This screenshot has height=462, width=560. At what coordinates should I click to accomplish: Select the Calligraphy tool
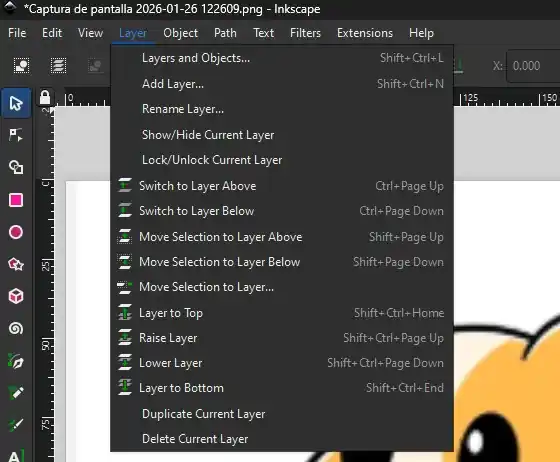coord(16,425)
